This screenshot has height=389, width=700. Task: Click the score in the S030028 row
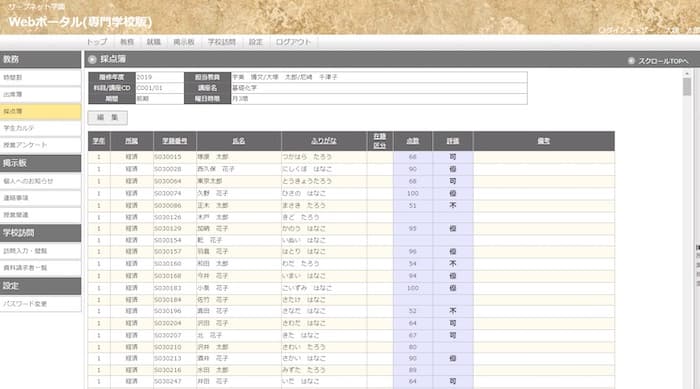[412, 169]
